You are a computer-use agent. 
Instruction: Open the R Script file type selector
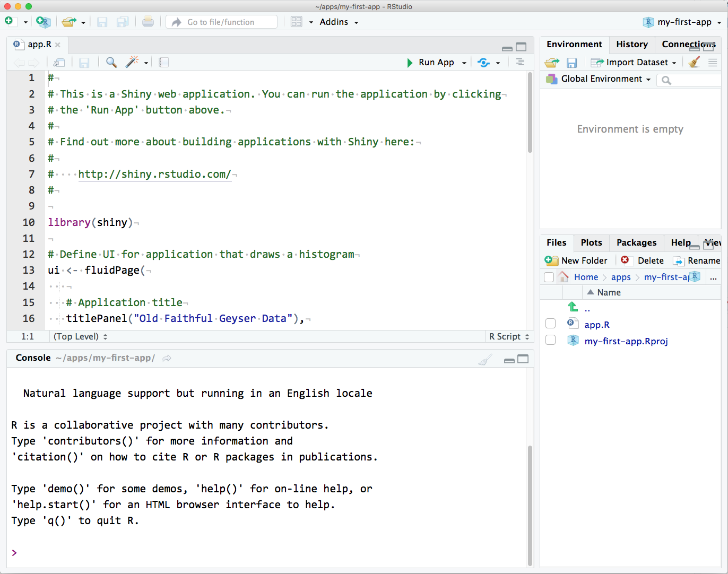[x=509, y=336]
